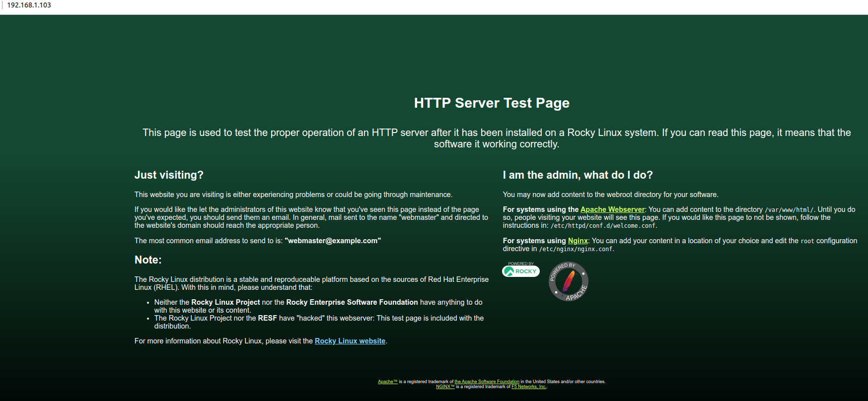Image resolution: width=868 pixels, height=401 pixels.
Task: Click the Powered by Apache feather badge
Action: [568, 281]
